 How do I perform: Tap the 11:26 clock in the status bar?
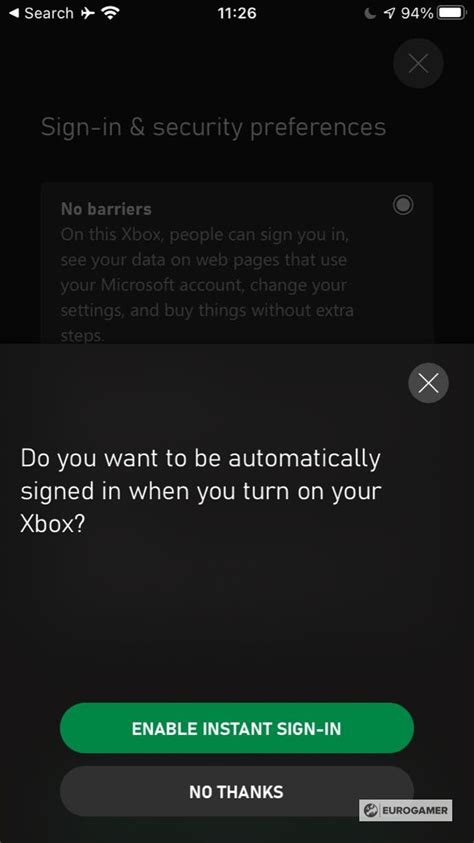pyautogui.click(x=237, y=13)
